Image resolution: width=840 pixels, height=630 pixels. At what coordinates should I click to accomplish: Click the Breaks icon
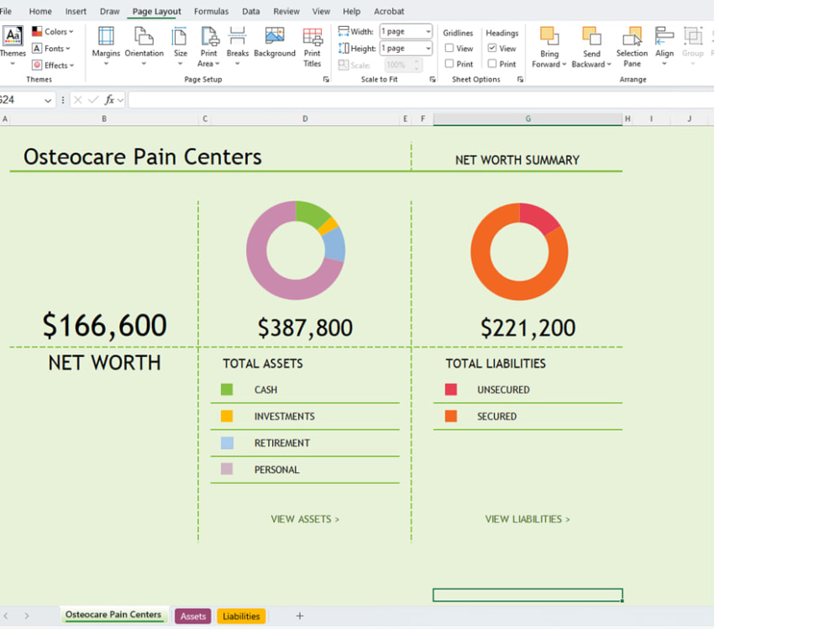pos(237,36)
